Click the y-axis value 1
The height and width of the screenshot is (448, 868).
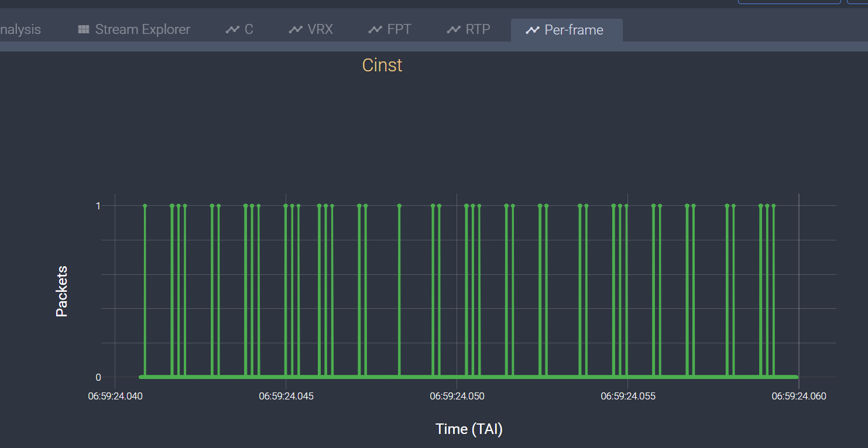98,206
